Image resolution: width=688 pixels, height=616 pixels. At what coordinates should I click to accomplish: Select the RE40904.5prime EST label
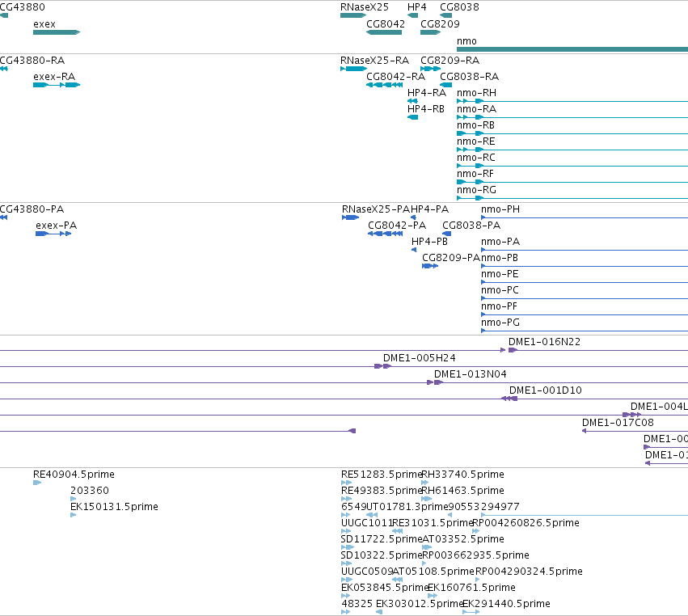click(74, 475)
